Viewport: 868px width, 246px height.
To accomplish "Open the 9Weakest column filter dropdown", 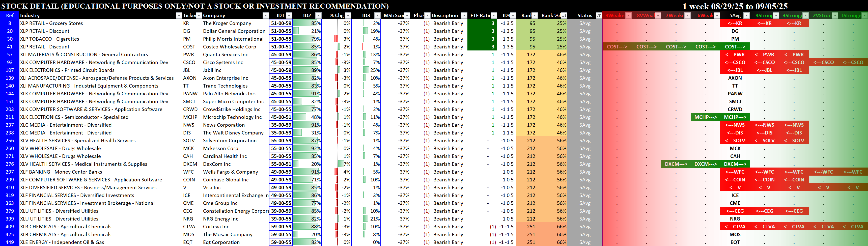I will [628, 15].
